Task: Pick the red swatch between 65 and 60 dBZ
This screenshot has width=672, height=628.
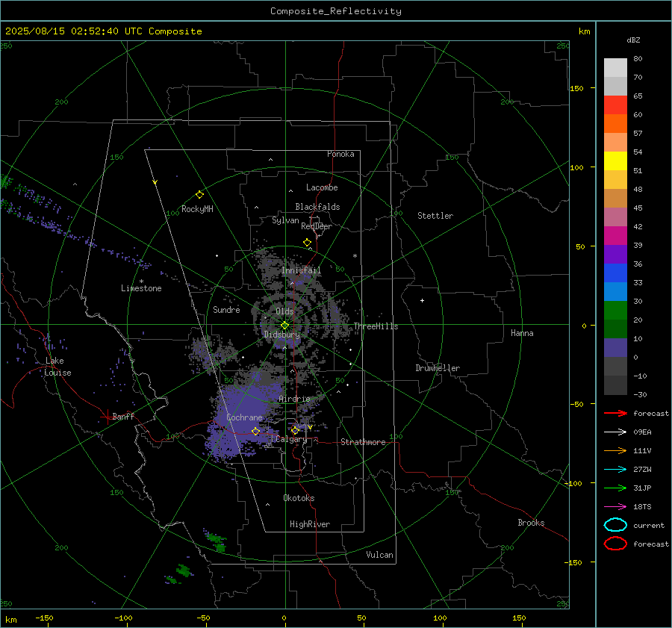Action: point(615,105)
